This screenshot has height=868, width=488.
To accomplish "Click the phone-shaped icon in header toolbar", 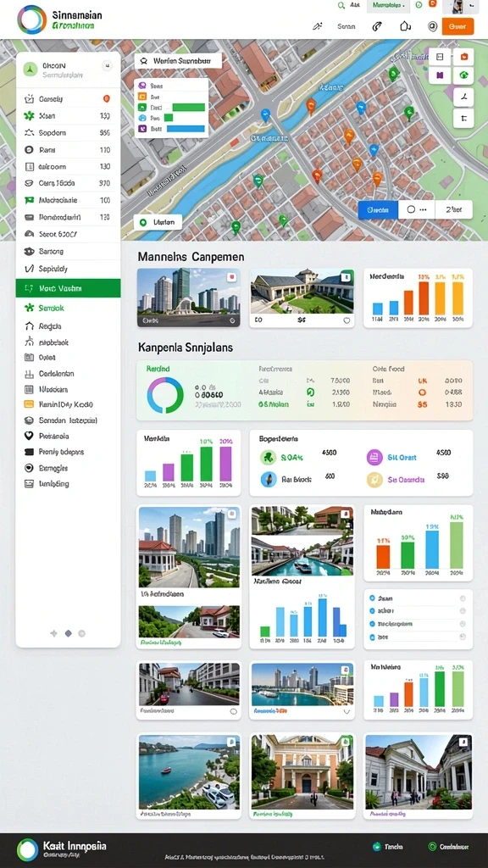I will coord(377,26).
